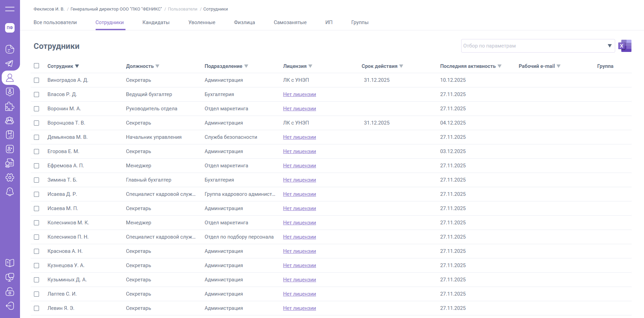Open the puzzle piece icon in sidebar

click(10, 107)
